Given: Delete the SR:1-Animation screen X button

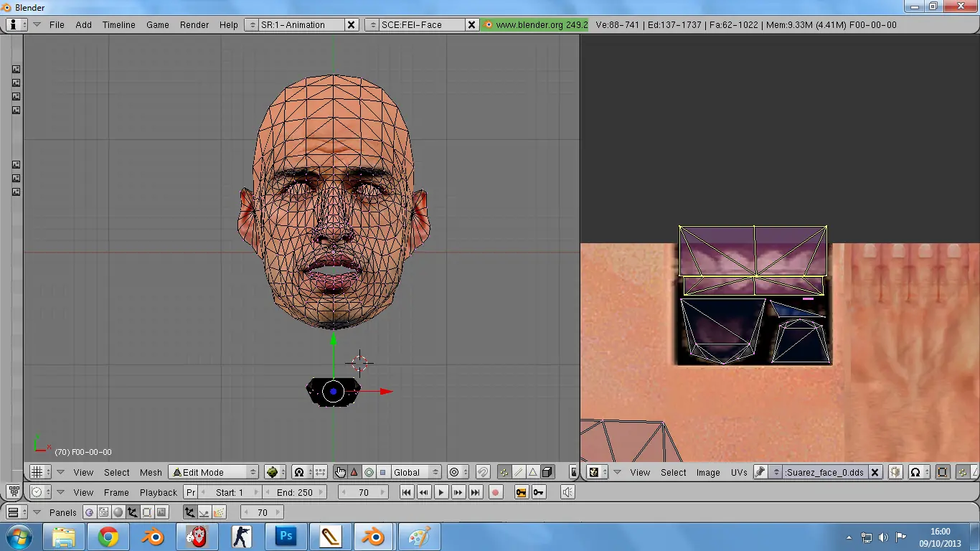Looking at the screenshot, I should (x=351, y=24).
